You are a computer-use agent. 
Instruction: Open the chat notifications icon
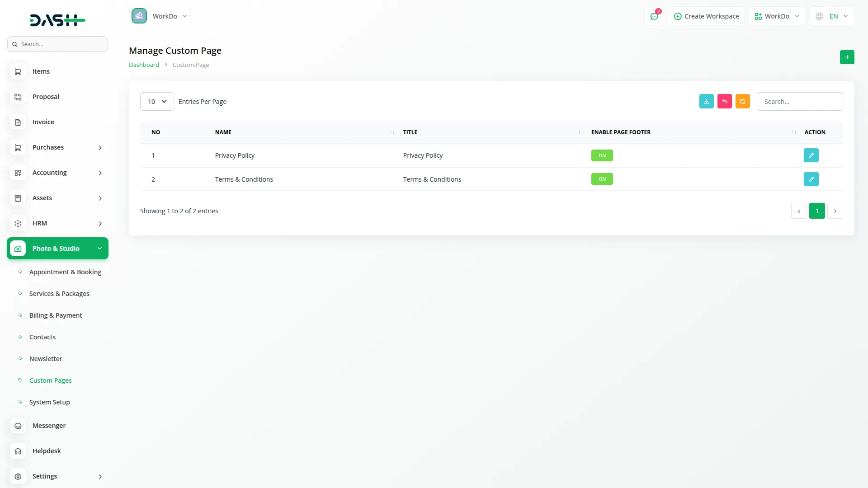coord(654,16)
